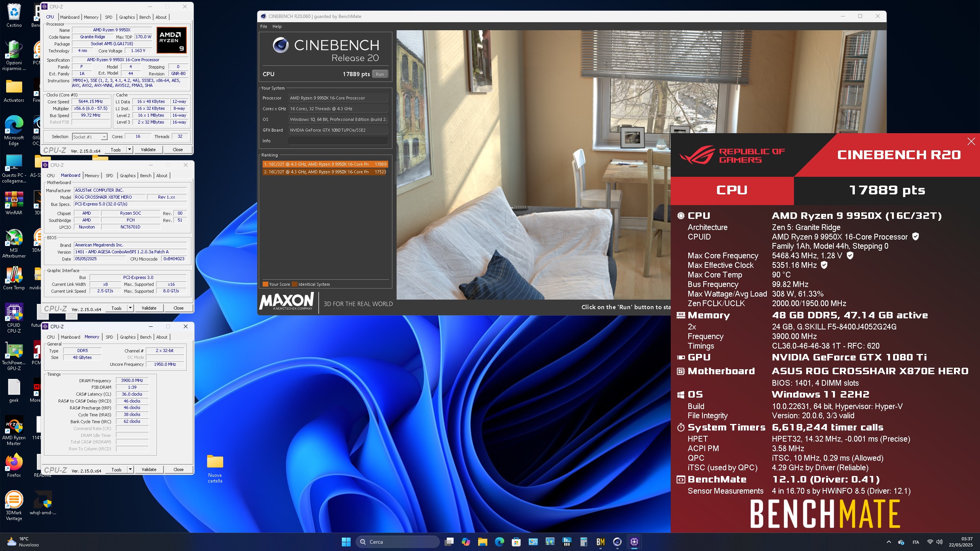Open File Explorer from the taskbar

coord(482,542)
